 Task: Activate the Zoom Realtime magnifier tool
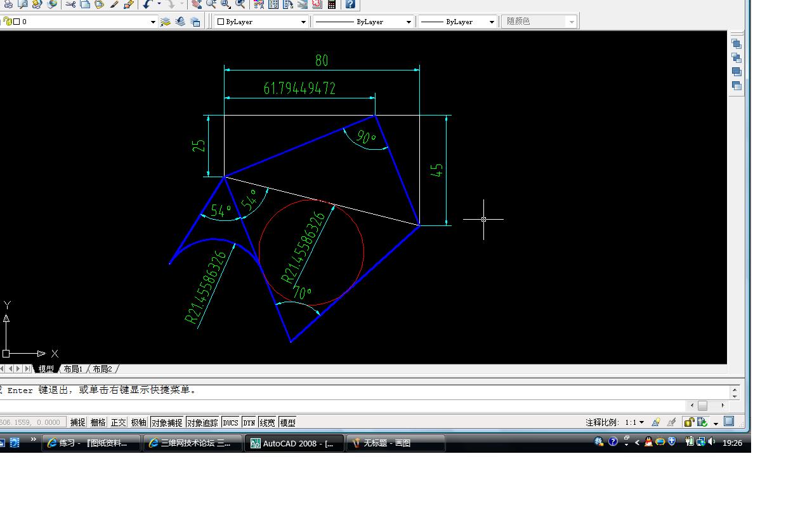click(211, 4)
